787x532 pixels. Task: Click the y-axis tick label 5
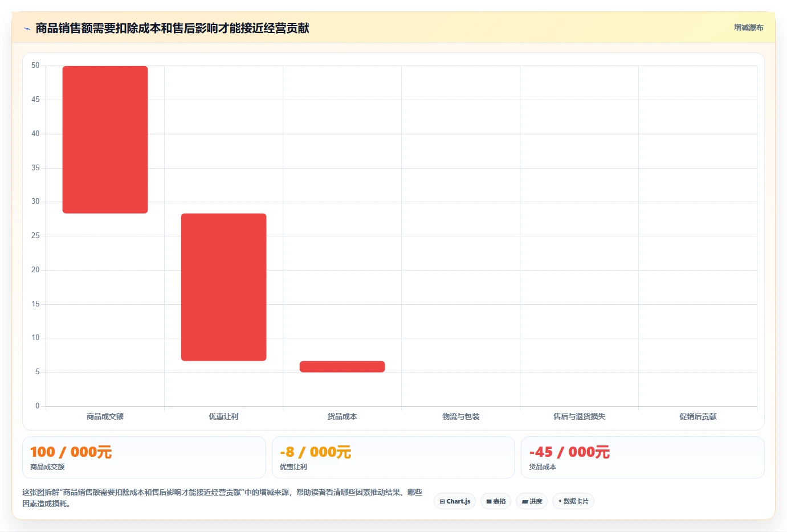point(38,372)
